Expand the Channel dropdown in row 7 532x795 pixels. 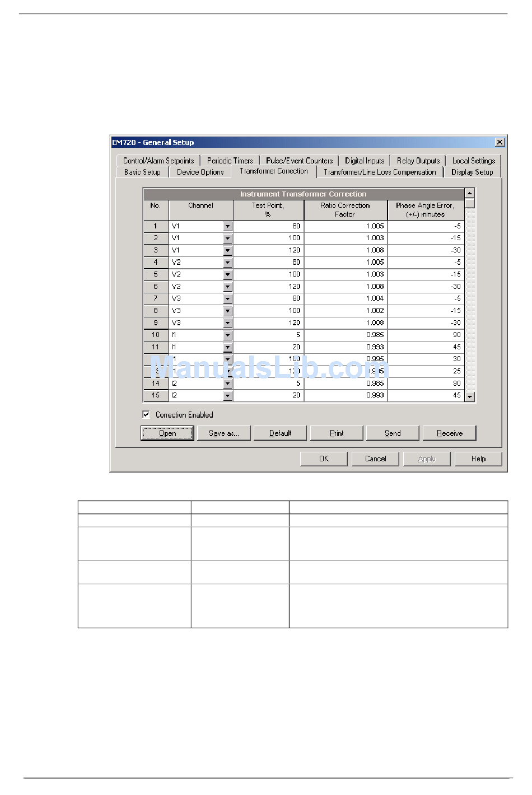227,299
